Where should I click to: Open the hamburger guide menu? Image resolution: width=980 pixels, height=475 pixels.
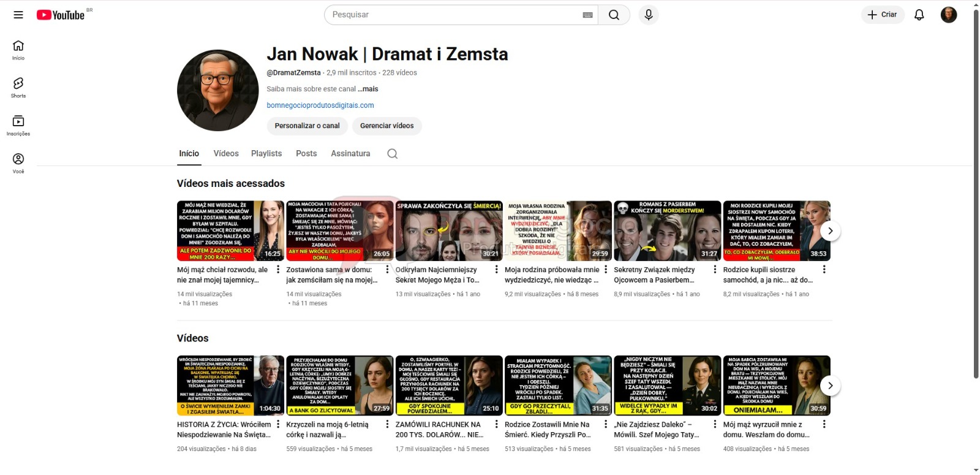(18, 15)
